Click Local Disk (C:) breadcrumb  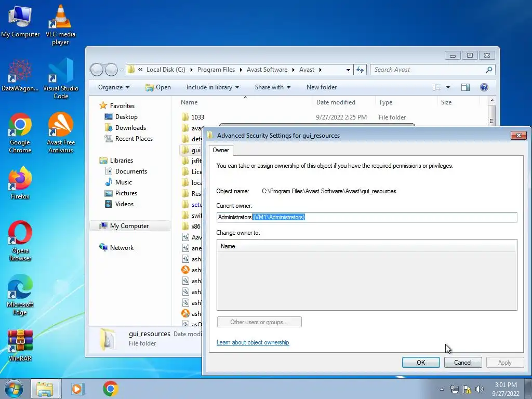pos(166,70)
